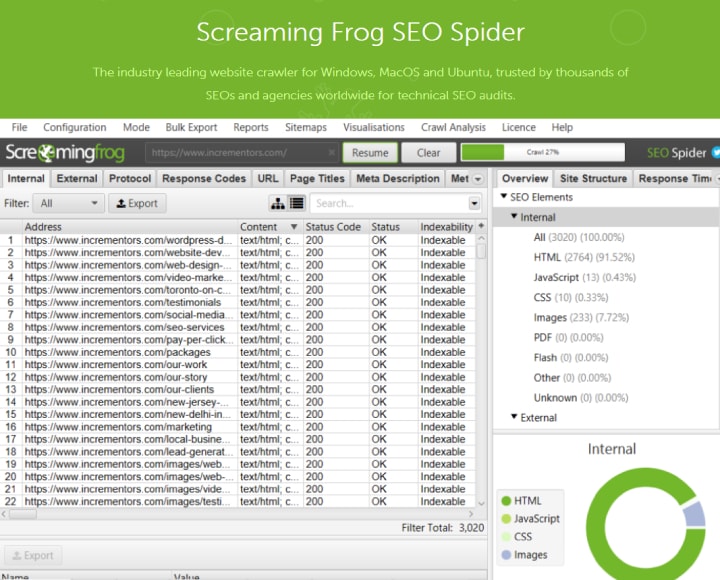The image size is (720, 580).
Task: Click the Export button beside Filter
Action: tap(137, 203)
